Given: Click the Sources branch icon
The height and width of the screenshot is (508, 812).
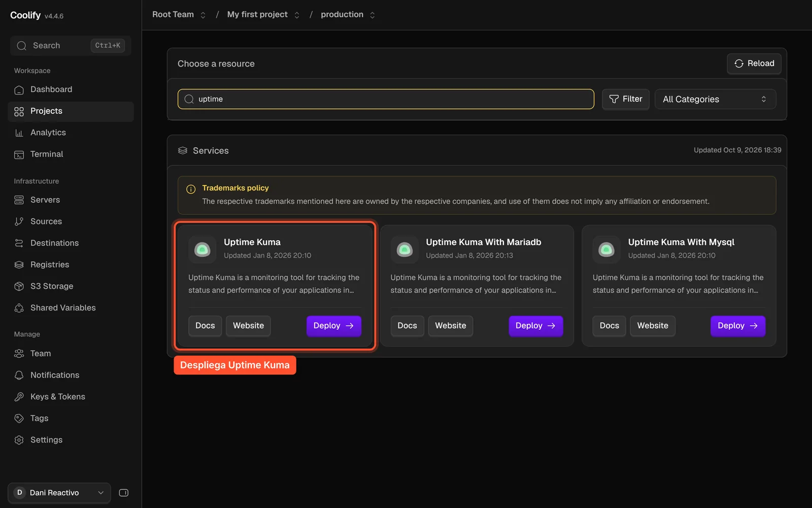Looking at the screenshot, I should tap(19, 221).
